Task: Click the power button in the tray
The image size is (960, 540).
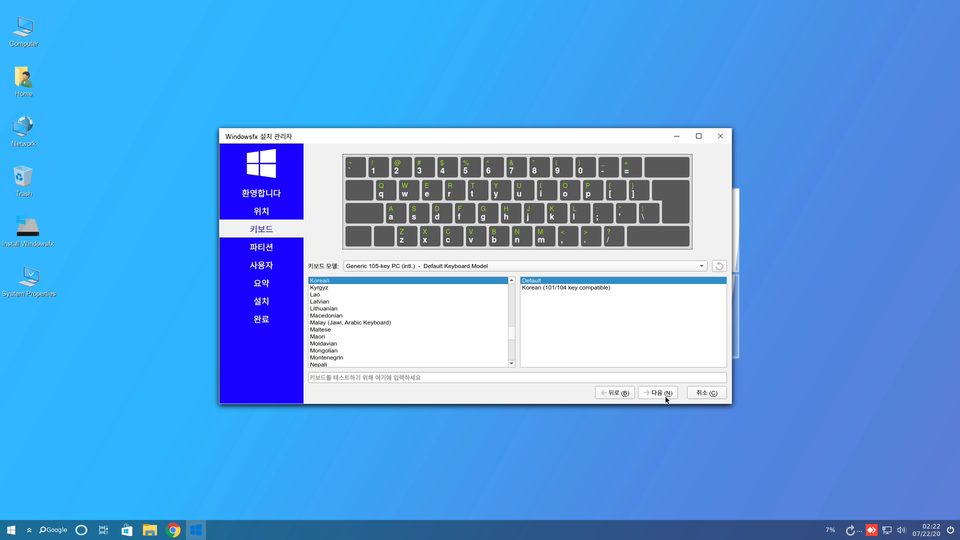Action: point(950,530)
